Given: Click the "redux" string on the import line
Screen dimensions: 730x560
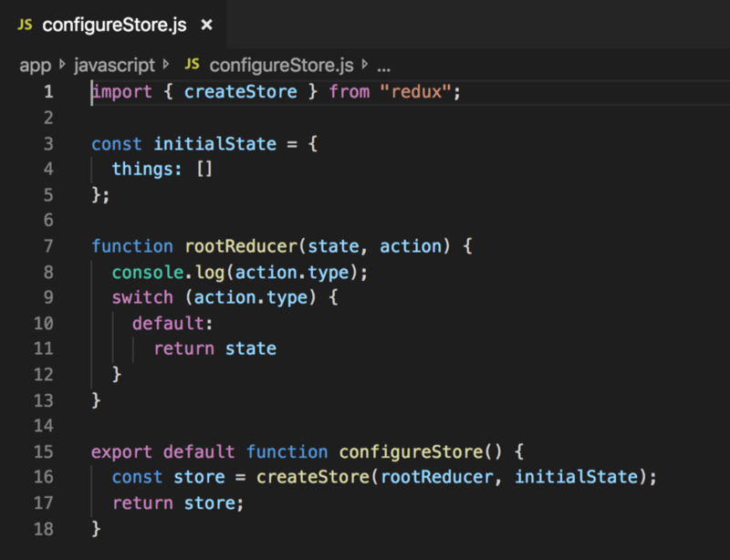Looking at the screenshot, I should tap(422, 92).
